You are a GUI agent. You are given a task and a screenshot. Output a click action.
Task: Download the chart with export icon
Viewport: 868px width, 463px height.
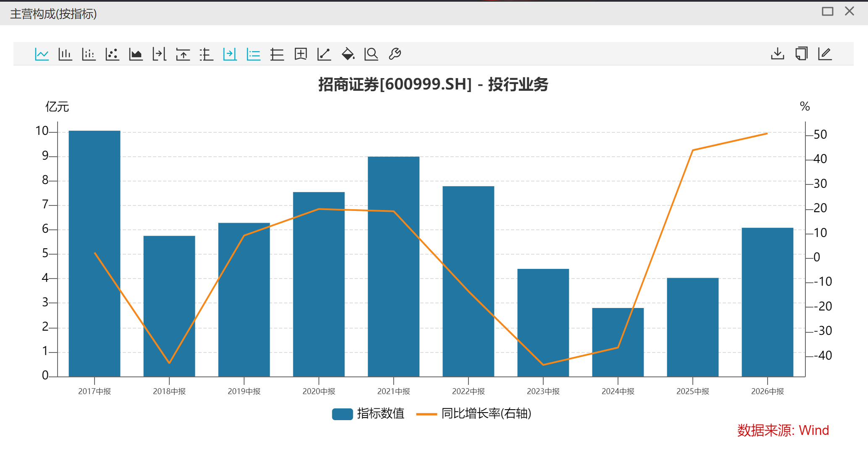pyautogui.click(x=778, y=54)
